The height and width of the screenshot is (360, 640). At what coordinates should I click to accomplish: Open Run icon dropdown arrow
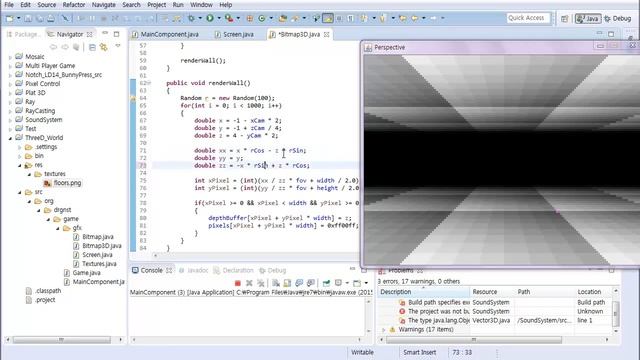pyautogui.click(x=219, y=18)
